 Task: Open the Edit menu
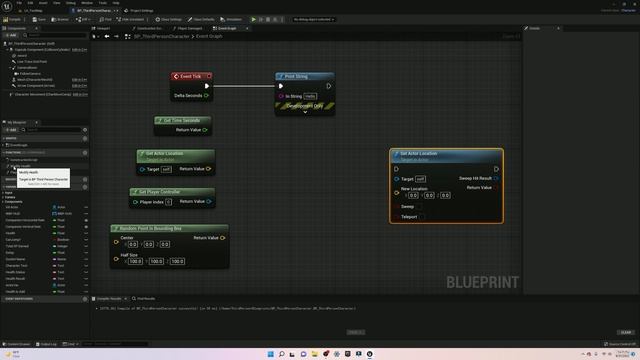[x=30, y=3]
